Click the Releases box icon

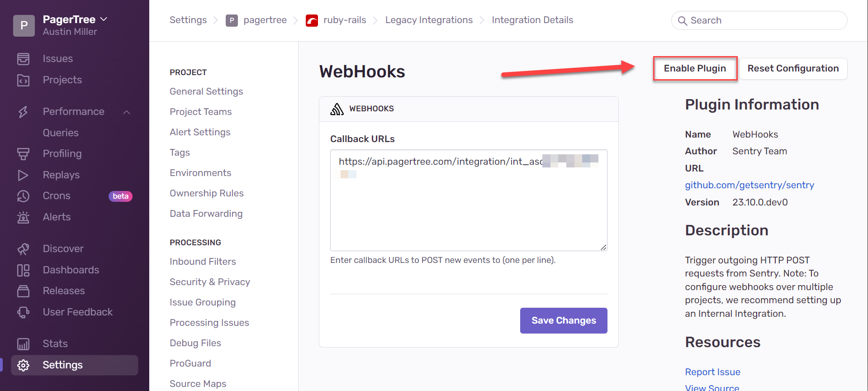point(23,291)
